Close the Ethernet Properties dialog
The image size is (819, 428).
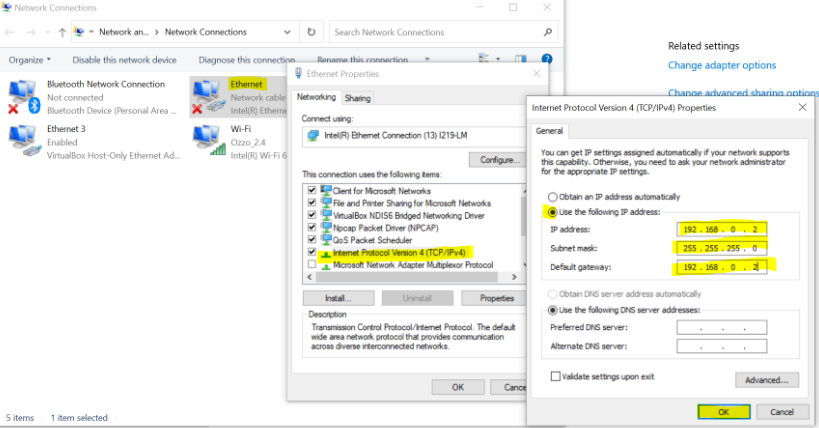(536, 74)
